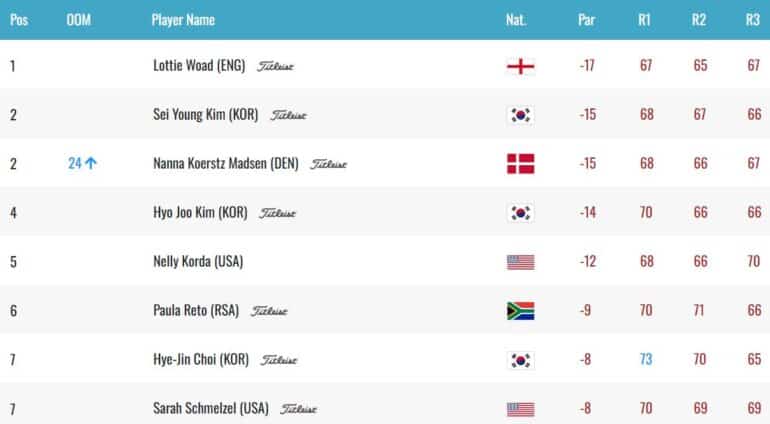770x424 pixels.
Task: Click the Titleist logo beside Lottie Woad
Action: (275, 66)
